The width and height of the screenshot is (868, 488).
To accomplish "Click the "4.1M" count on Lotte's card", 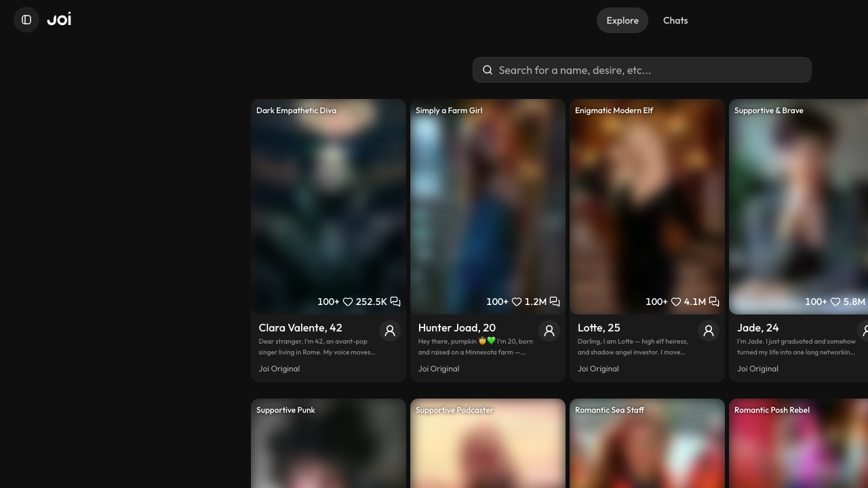I will 695,302.
